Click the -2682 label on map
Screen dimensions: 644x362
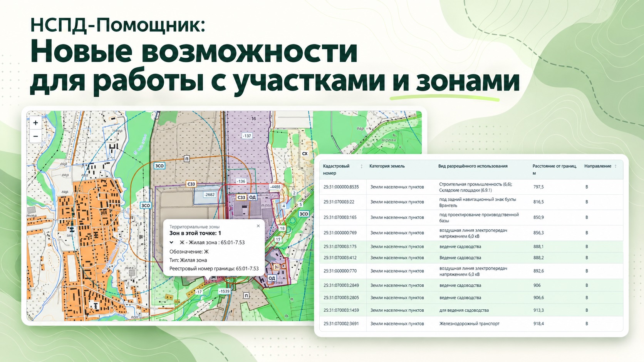[x=209, y=195]
